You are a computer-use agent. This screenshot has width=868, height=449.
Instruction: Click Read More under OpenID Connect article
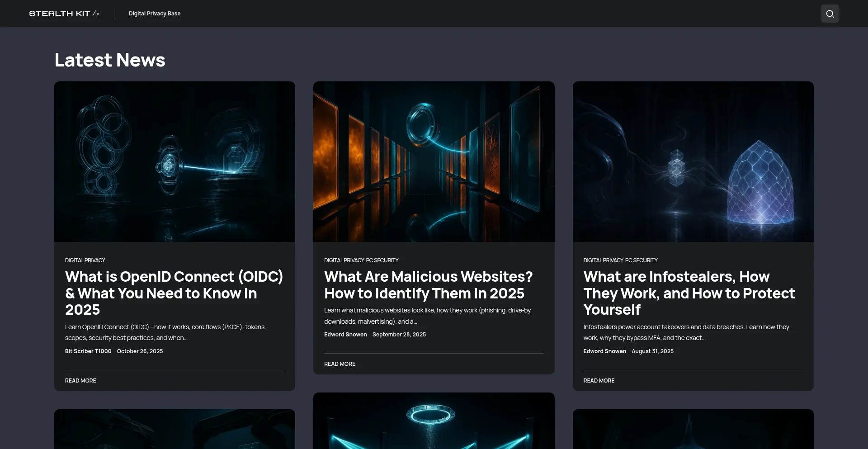point(80,381)
